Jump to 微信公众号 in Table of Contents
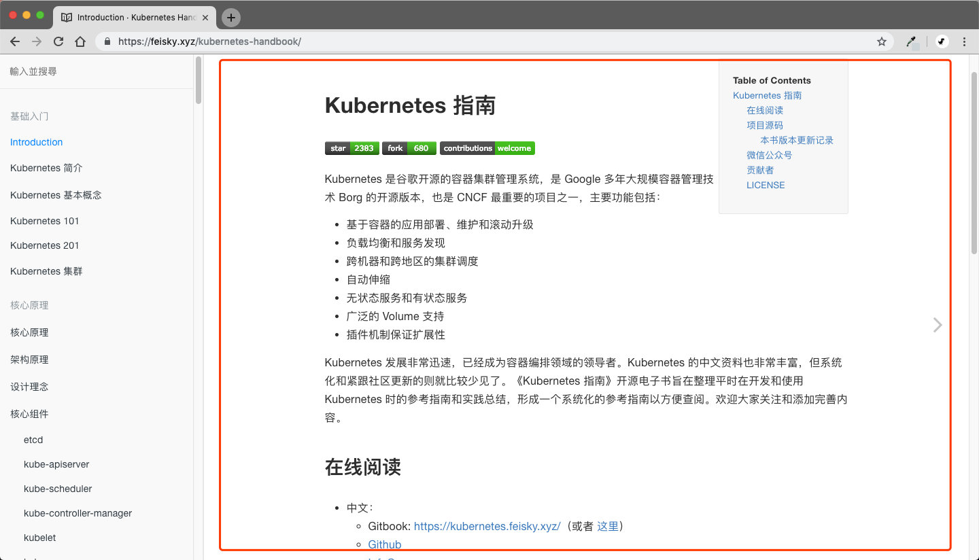Image resolution: width=979 pixels, height=560 pixels. pyautogui.click(x=769, y=155)
